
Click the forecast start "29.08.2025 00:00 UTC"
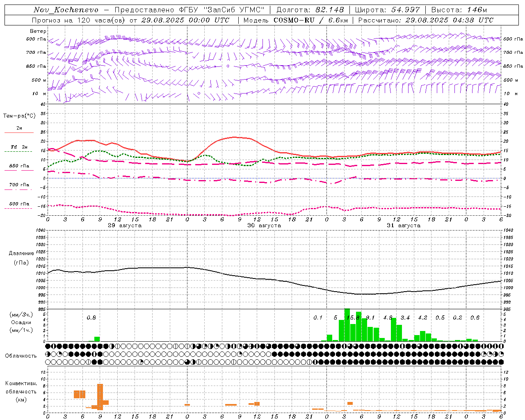click(x=185, y=20)
